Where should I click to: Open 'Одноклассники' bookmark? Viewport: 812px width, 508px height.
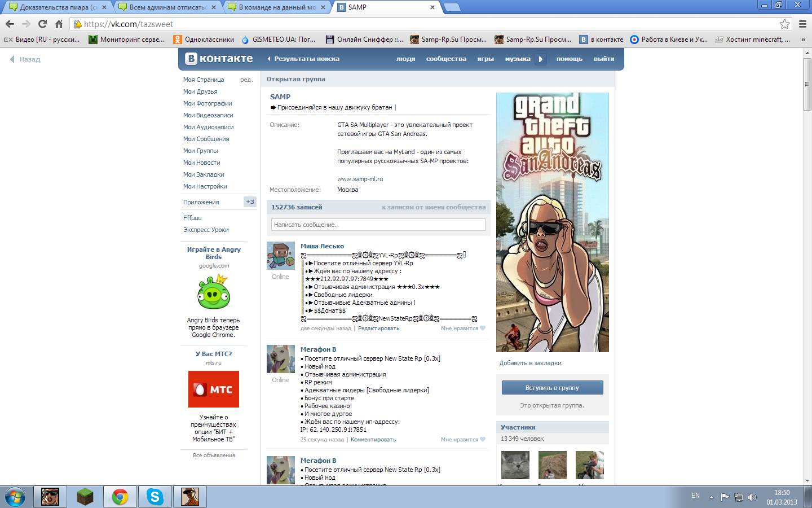[x=204, y=40]
